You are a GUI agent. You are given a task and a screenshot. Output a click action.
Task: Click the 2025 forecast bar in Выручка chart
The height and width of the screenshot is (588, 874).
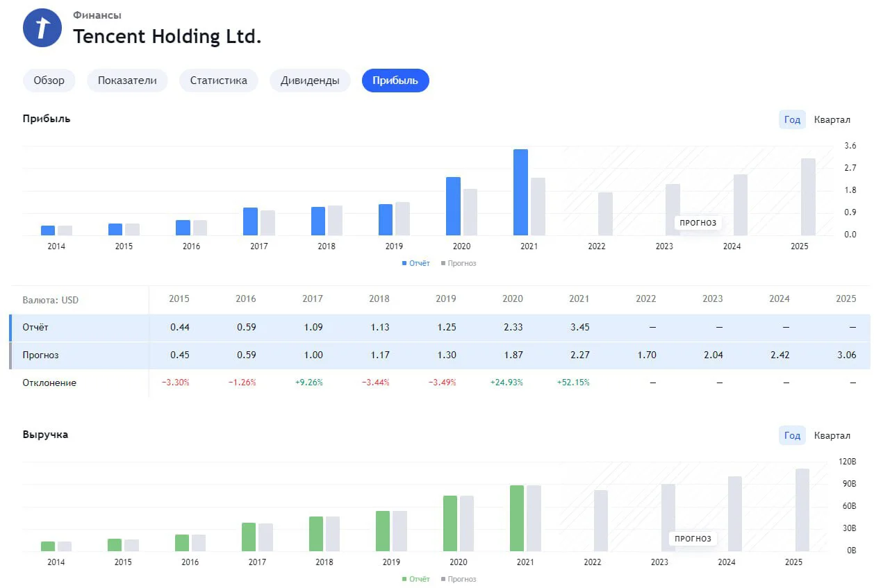[802, 510]
